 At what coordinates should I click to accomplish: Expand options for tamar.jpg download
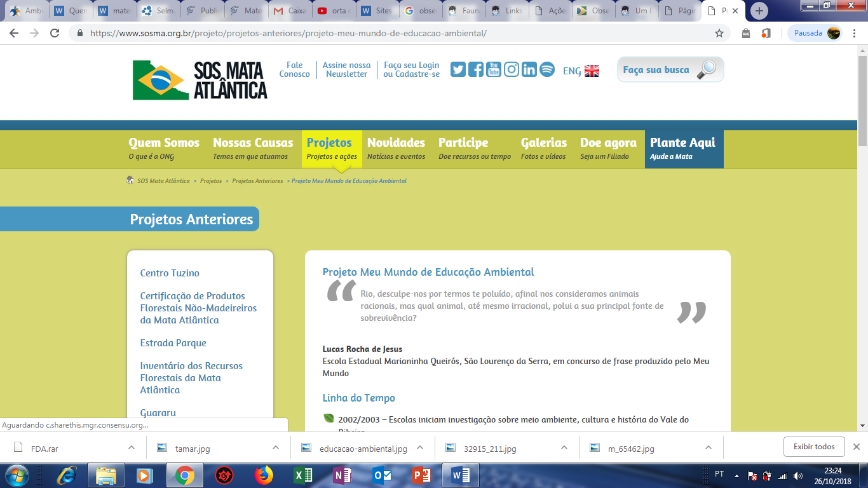pos(276,447)
